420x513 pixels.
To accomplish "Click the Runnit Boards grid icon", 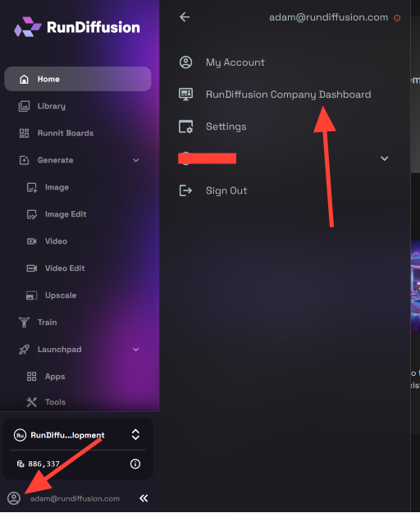I will 24,133.
